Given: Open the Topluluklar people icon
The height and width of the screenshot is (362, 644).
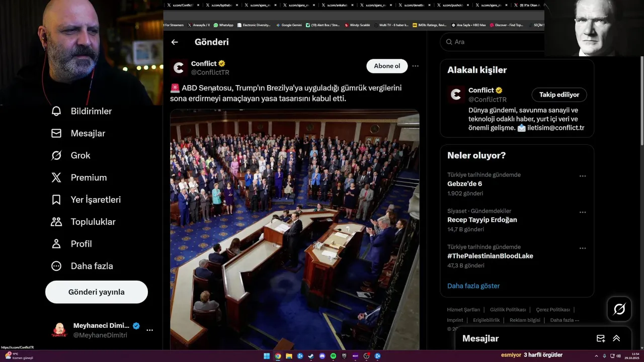Looking at the screenshot, I should (56, 222).
